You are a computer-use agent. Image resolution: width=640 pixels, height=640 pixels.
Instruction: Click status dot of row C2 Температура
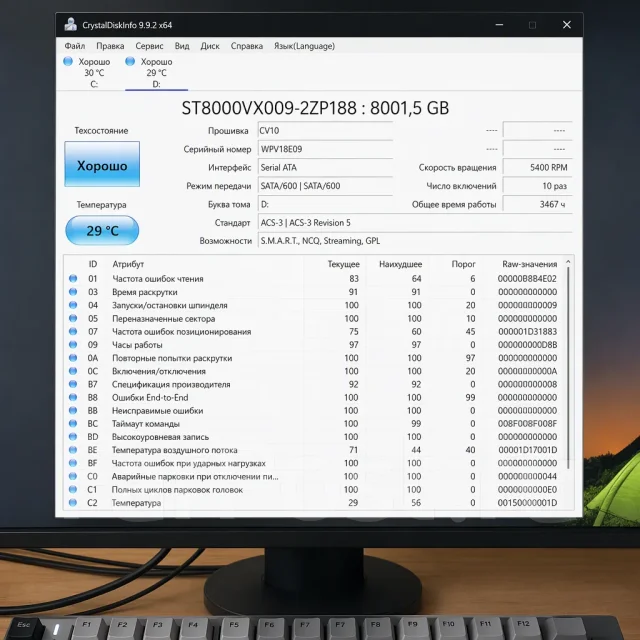pos(73,502)
